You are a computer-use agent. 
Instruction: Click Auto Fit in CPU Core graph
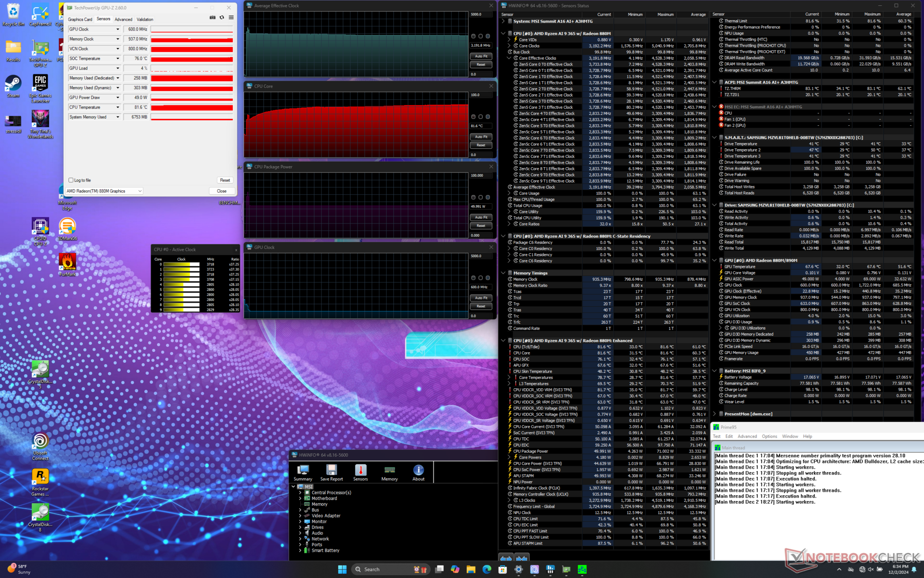pyautogui.click(x=481, y=137)
